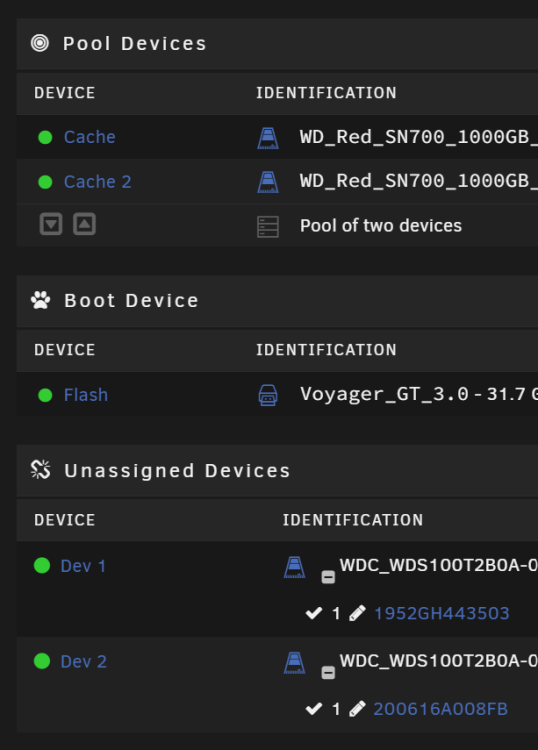Click the green status dot for Flash

point(45,395)
